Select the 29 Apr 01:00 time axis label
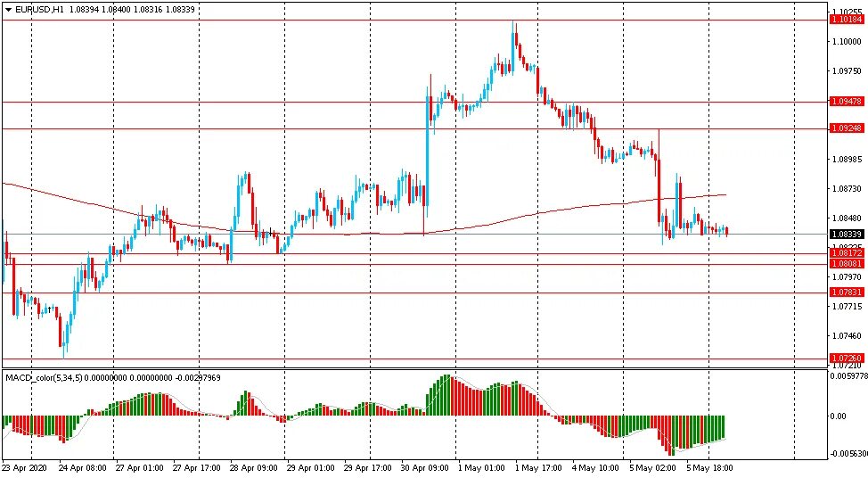Screen dimensions: 868x478 coord(310,468)
